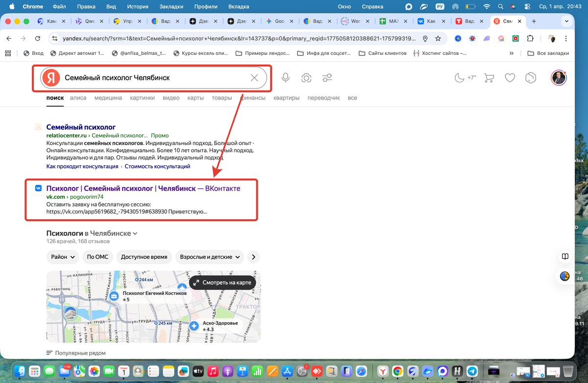Open the Стоимость консультаций link

(157, 167)
